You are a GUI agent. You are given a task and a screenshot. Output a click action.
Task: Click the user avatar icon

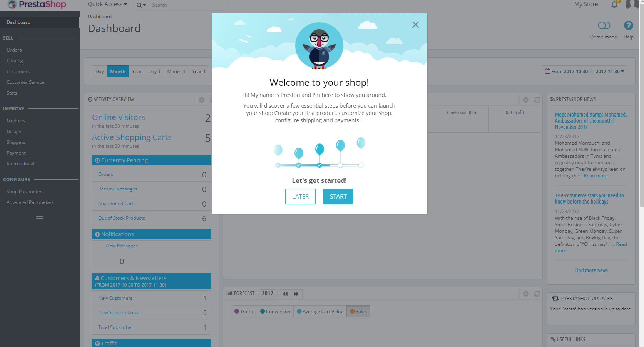pyautogui.click(x=632, y=4)
